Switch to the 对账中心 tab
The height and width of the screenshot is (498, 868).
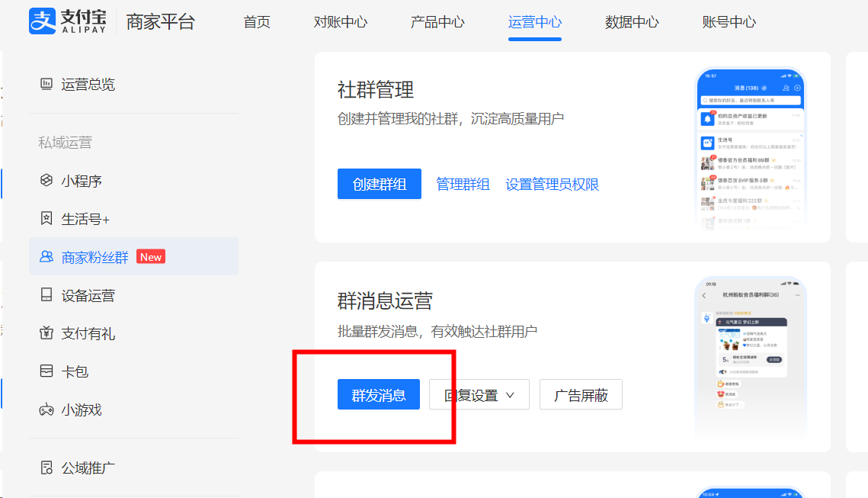click(x=341, y=22)
